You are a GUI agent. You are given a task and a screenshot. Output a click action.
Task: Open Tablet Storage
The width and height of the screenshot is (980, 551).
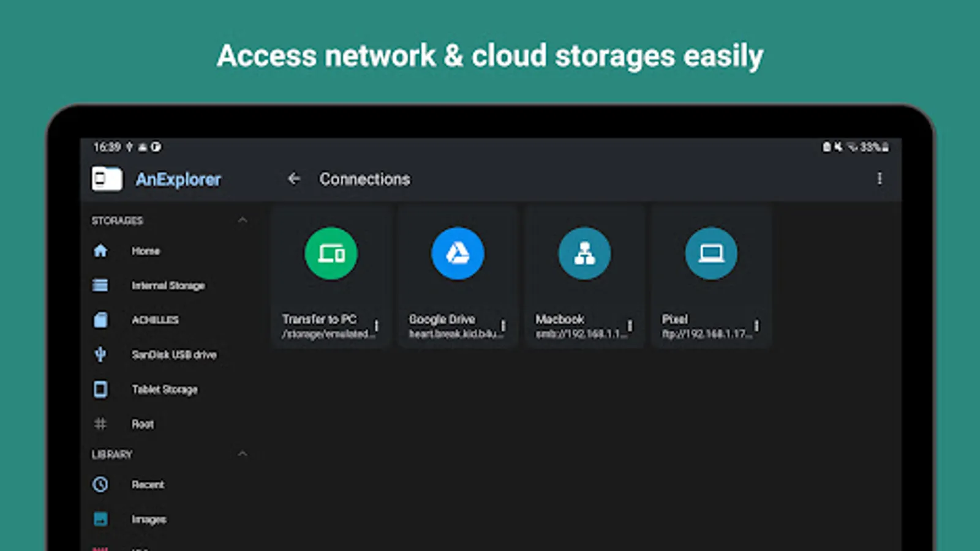pyautogui.click(x=164, y=389)
